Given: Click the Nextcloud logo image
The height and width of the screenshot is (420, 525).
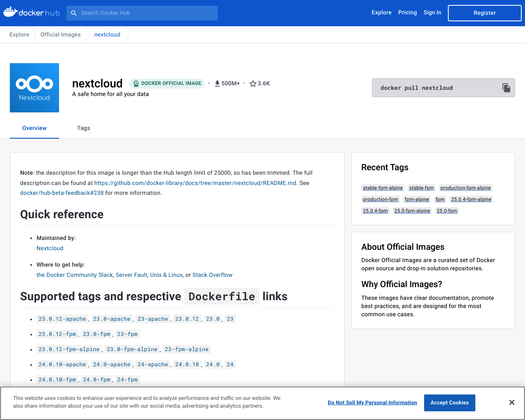Looking at the screenshot, I should pos(34,88).
